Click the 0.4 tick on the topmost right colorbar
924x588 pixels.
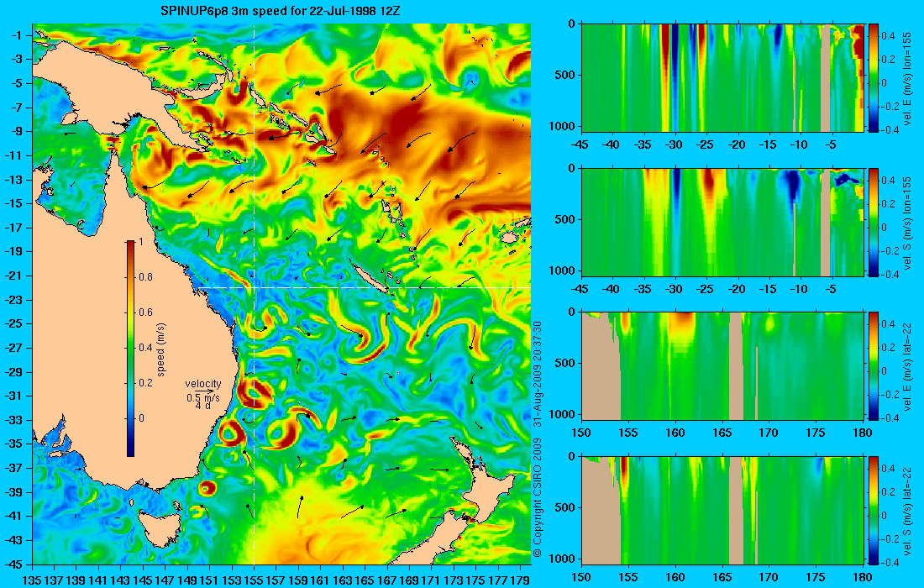889,36
